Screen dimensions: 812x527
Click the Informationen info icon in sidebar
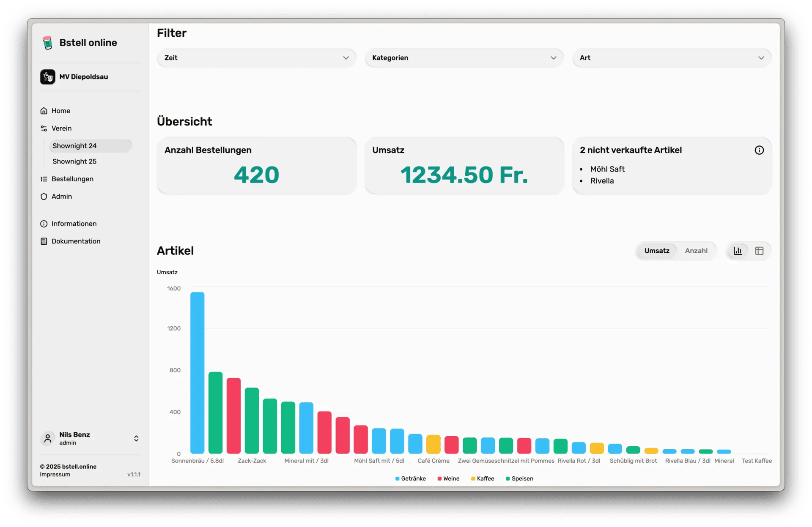(44, 224)
